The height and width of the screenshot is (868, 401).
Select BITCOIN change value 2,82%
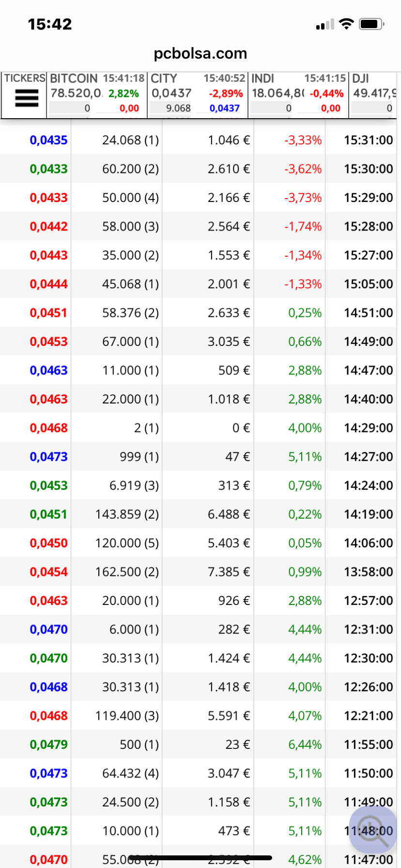click(123, 93)
